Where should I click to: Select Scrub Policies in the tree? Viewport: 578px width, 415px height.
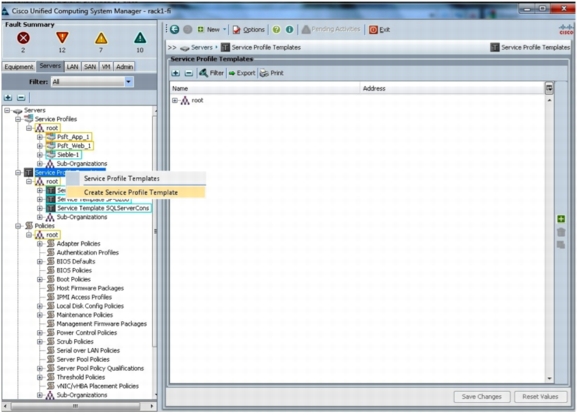tap(75, 342)
